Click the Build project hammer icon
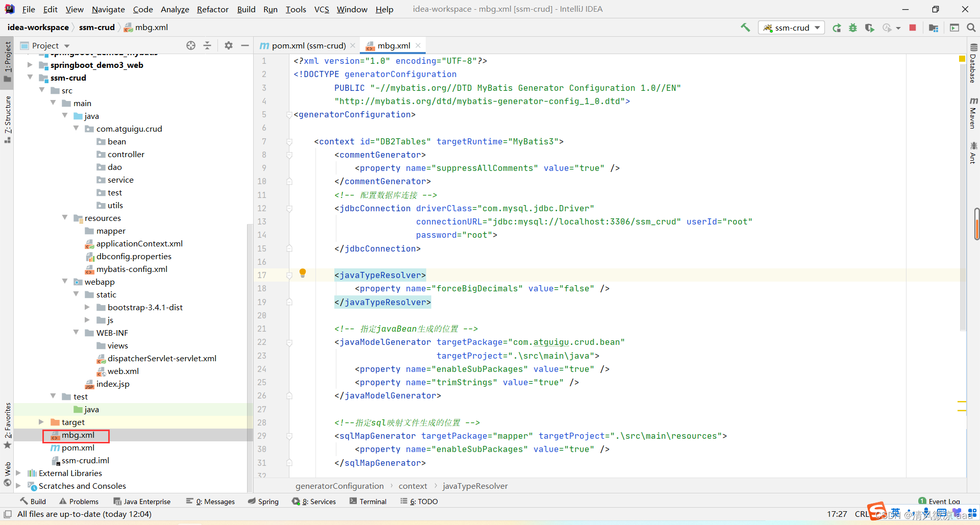Screen dimensions: 980x525 point(745,28)
